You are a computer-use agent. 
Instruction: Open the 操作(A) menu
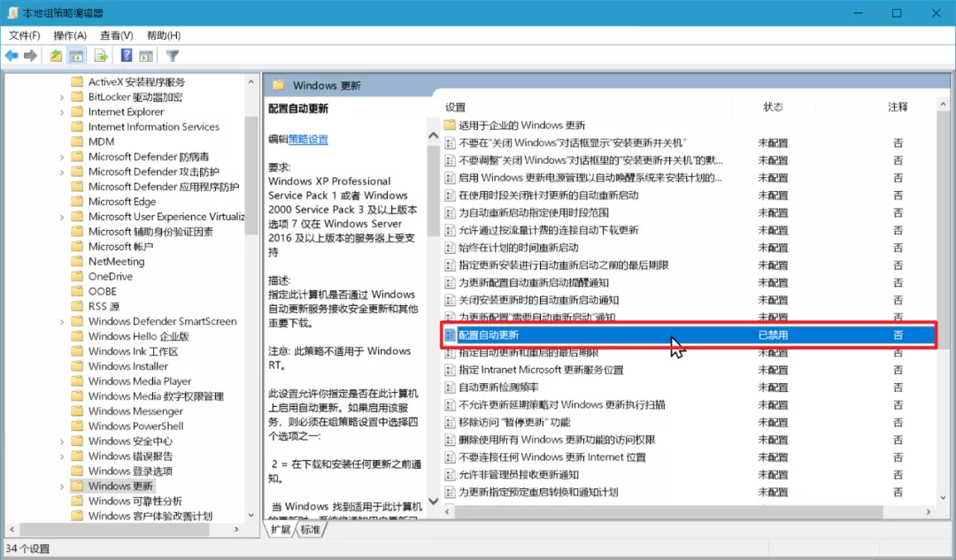[70, 35]
